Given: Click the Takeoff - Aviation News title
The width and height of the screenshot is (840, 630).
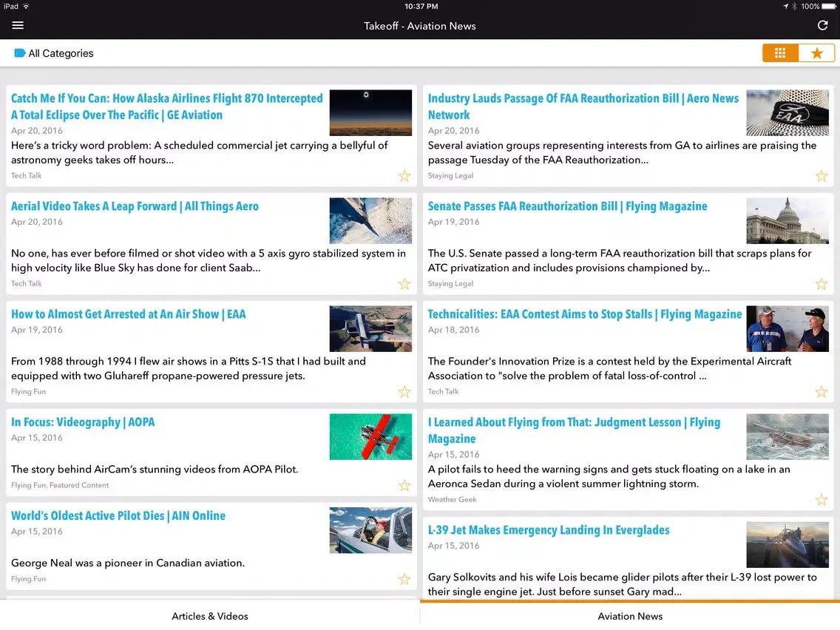Looking at the screenshot, I should point(420,26).
